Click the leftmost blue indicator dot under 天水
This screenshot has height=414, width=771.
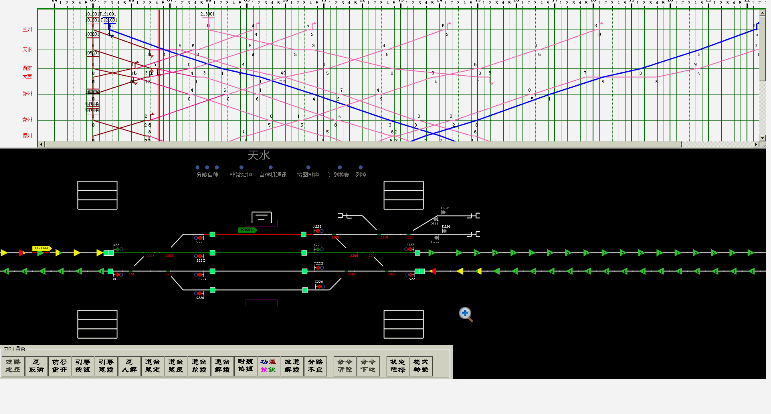pos(198,168)
